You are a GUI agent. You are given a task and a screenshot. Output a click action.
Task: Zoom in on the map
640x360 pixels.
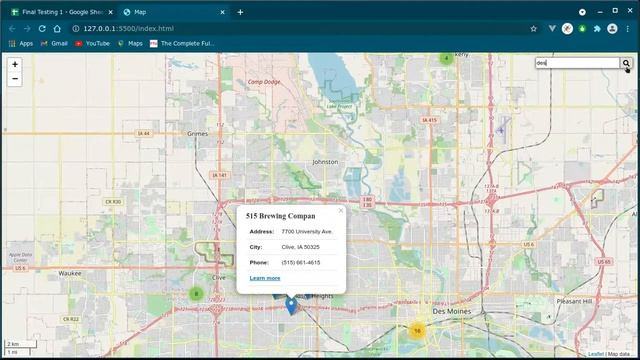point(15,64)
